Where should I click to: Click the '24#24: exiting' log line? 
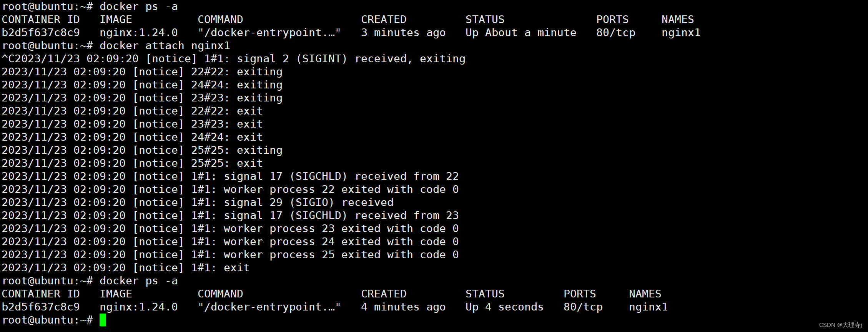click(x=142, y=85)
